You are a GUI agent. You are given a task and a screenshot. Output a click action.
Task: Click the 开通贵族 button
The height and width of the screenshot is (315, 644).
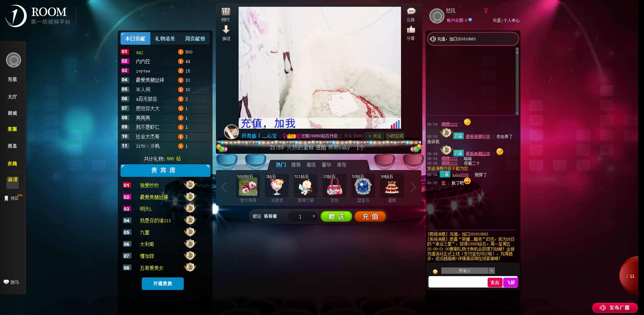(x=163, y=283)
